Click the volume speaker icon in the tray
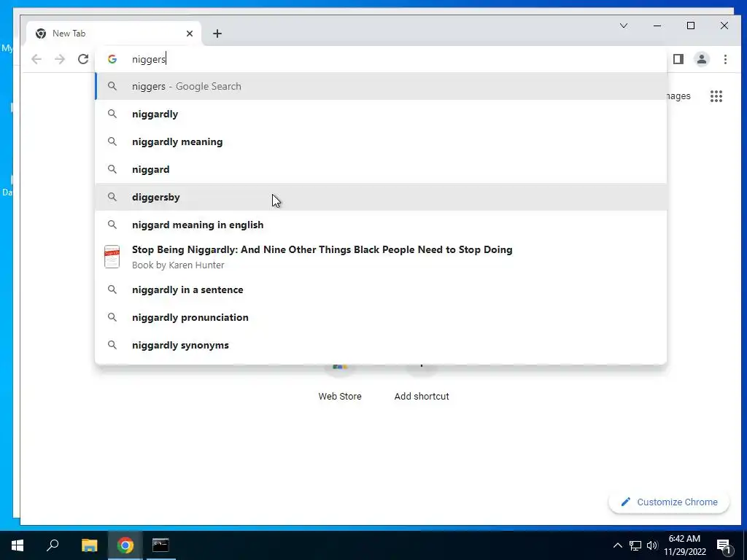747x560 pixels. coord(652,545)
